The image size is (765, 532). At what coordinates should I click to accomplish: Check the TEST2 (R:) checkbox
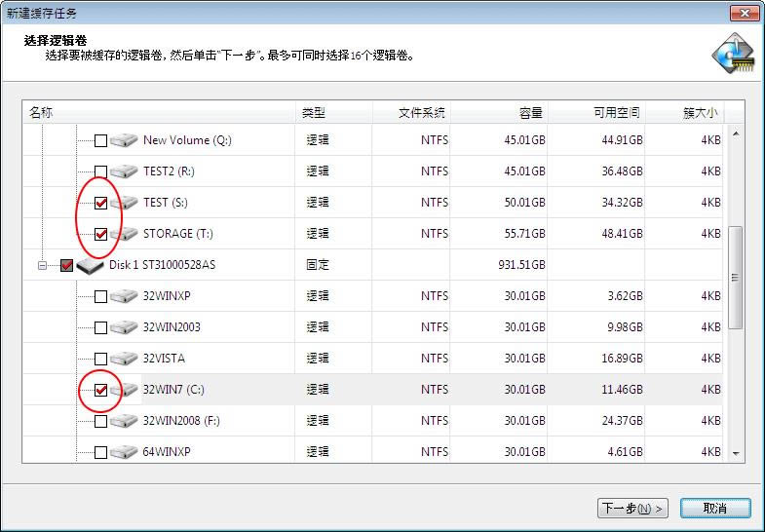pos(100,171)
